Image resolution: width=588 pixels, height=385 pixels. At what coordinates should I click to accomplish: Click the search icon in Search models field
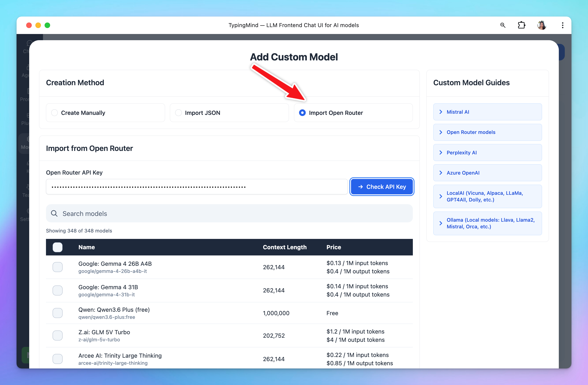click(54, 213)
